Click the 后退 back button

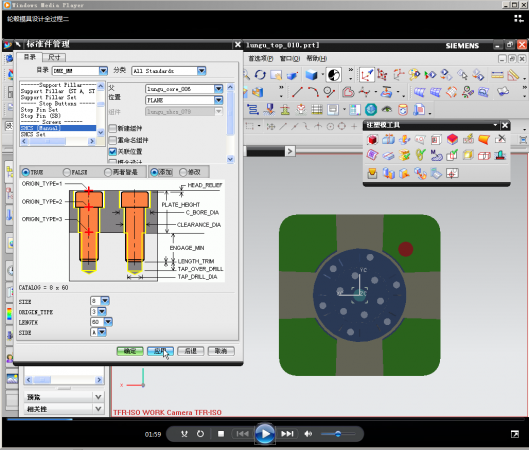[191, 351]
